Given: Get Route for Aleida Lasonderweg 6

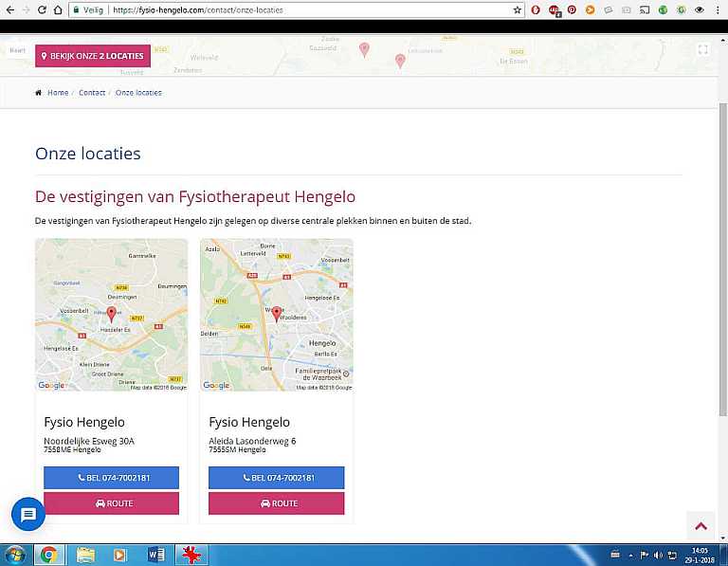Looking at the screenshot, I should 277,503.
